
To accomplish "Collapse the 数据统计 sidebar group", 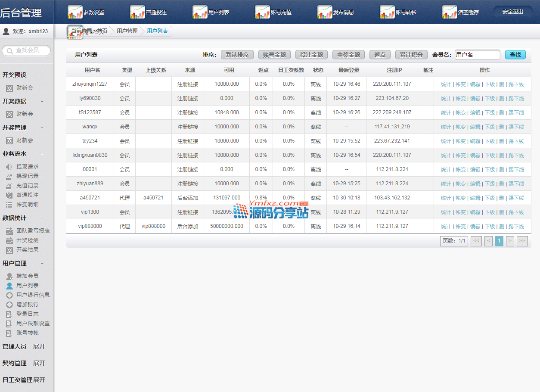I will pos(42,218).
